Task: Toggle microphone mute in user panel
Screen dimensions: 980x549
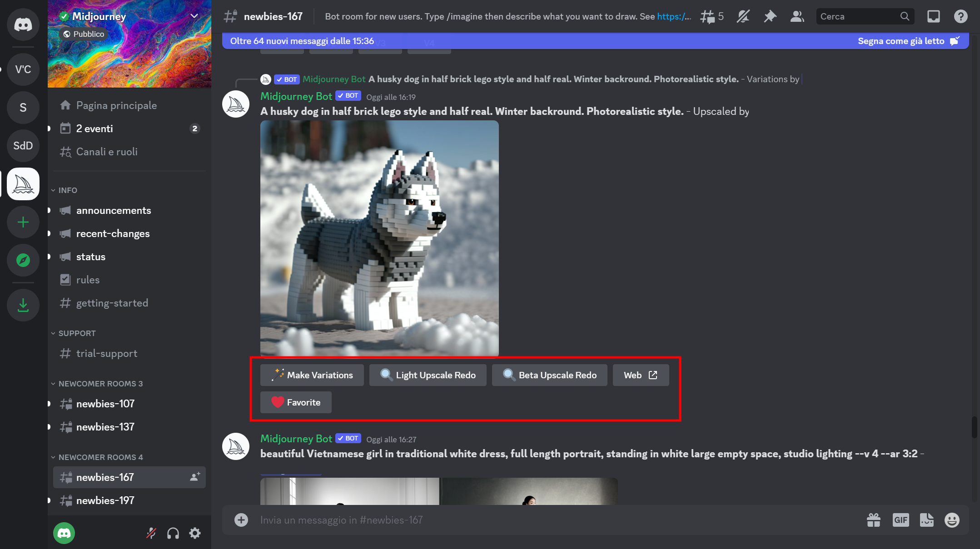Action: [x=151, y=533]
